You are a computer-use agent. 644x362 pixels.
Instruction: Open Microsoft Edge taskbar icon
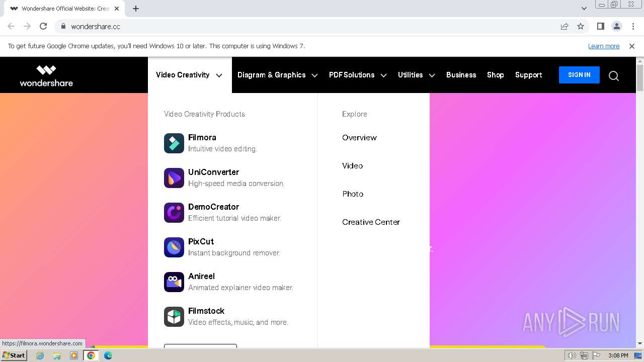pos(108,355)
